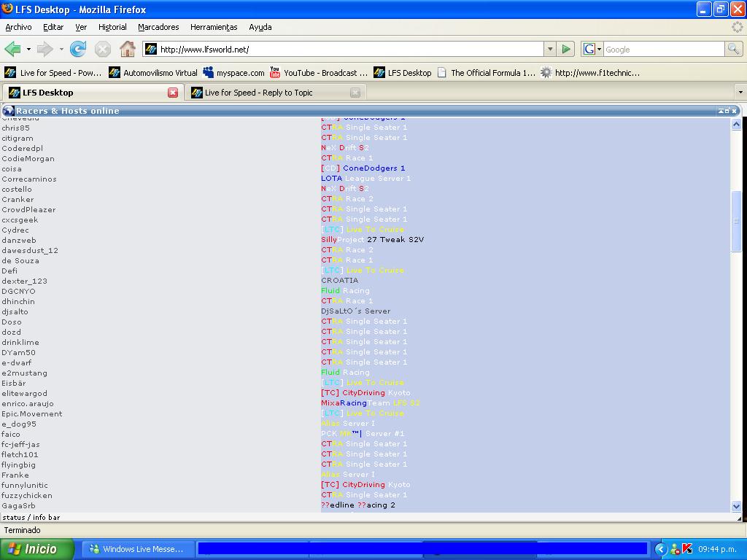747x560 pixels.
Task: Open the LFS Desktop bookmark
Action: [x=403, y=73]
